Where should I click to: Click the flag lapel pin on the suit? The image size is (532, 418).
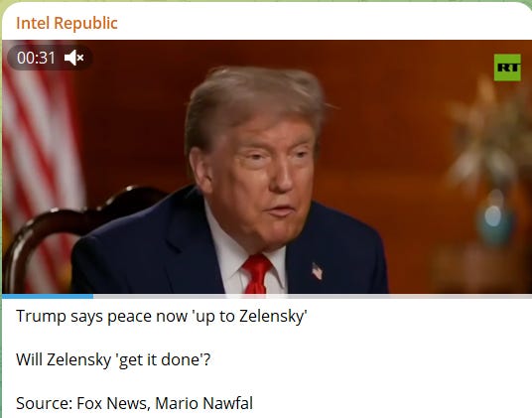[x=317, y=271]
